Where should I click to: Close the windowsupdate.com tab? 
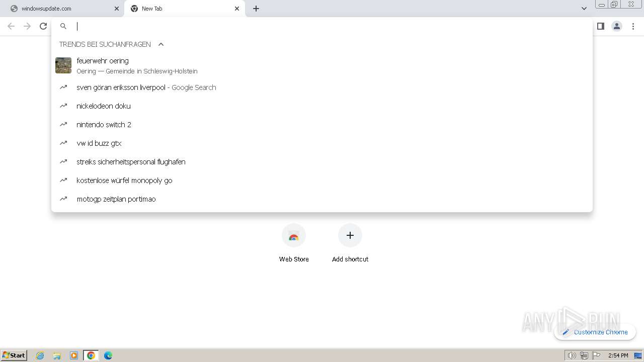[117, 9]
